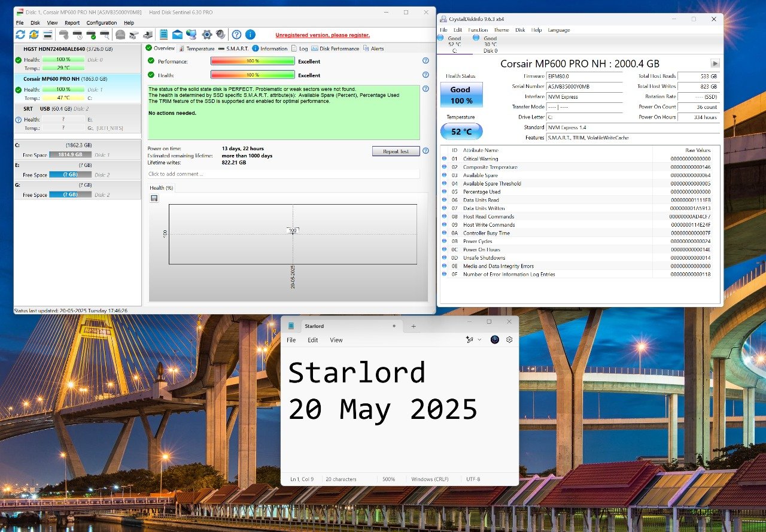Click the Firmware value EIFM80.0 field
The width and height of the screenshot is (766, 532).
point(584,76)
